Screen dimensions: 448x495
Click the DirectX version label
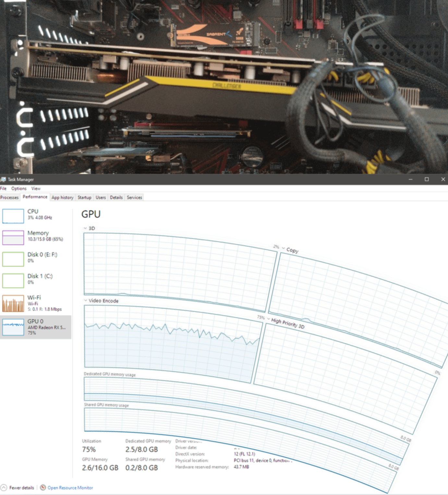tap(190, 454)
